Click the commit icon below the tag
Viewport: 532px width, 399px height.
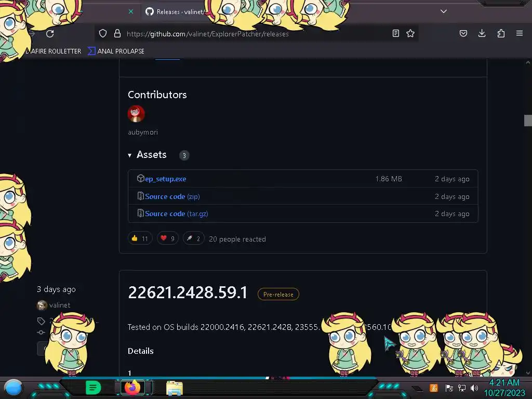tap(41, 332)
